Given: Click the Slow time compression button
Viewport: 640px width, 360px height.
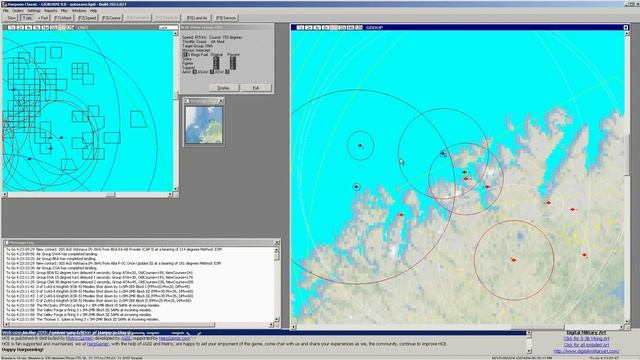Looking at the screenshot, I should coord(11,18).
